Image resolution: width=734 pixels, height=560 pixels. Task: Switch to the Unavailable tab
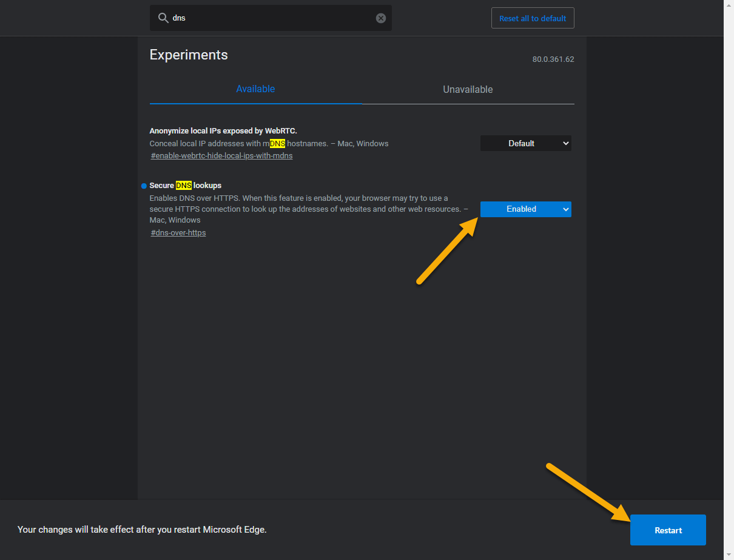click(467, 89)
